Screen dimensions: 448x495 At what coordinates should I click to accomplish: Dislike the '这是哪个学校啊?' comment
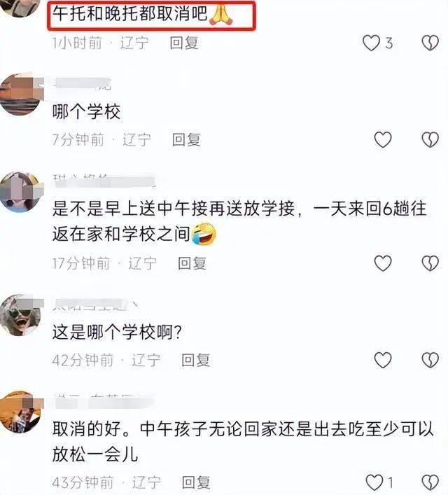pos(430,360)
